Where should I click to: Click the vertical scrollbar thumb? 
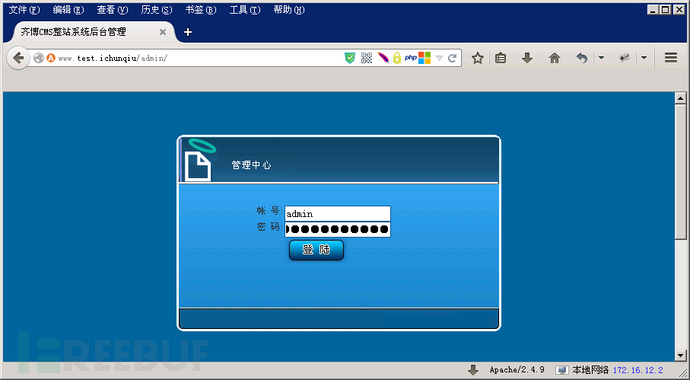point(680,172)
